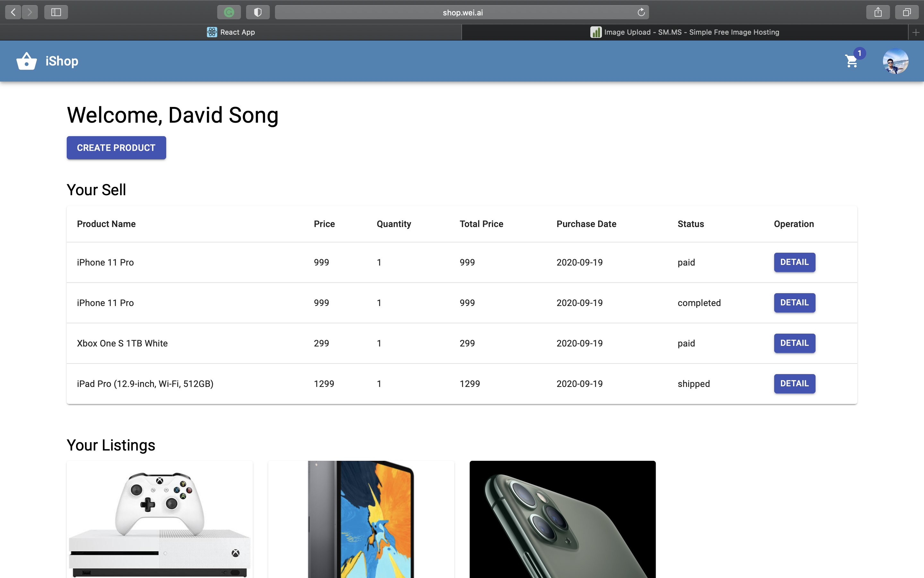Click the iShop basket logo icon

point(26,61)
